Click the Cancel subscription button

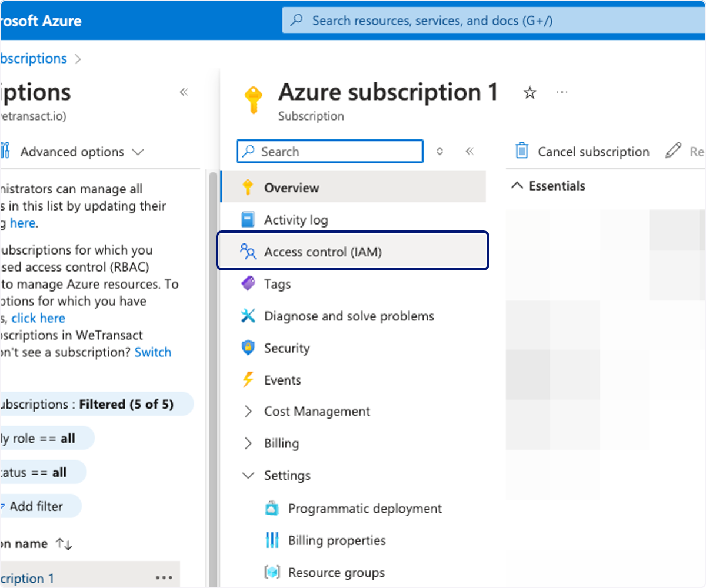[582, 151]
